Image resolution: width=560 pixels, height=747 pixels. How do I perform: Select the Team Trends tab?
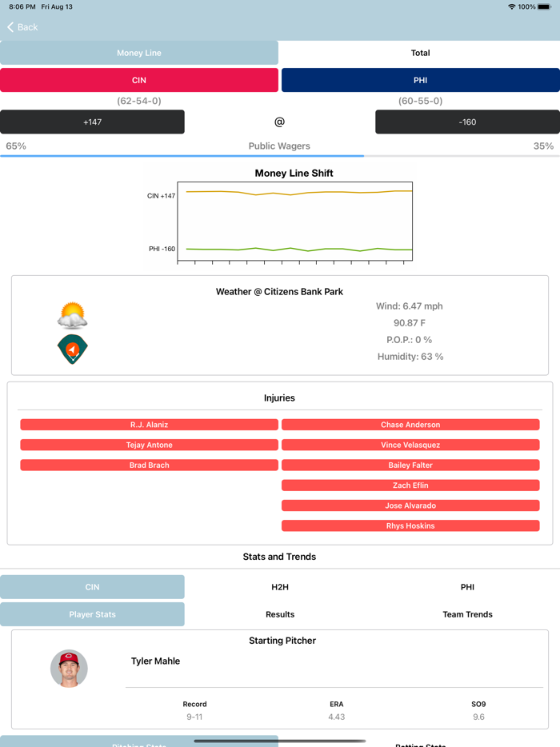pyautogui.click(x=467, y=614)
